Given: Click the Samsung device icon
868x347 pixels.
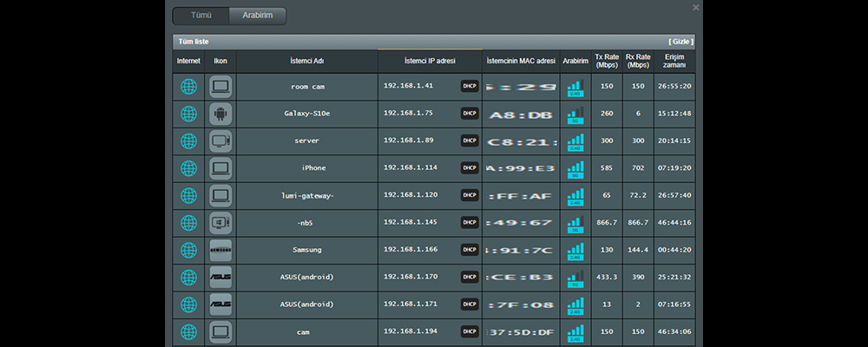Looking at the screenshot, I should (x=220, y=250).
